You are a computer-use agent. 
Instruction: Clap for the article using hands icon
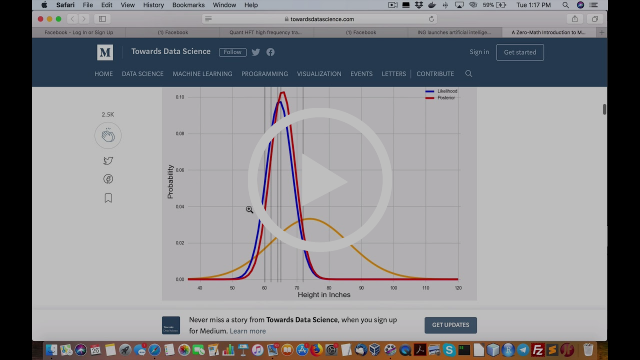108,136
